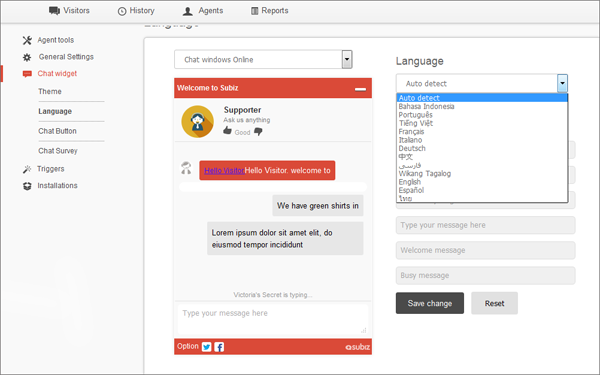Click the Agent tools wrench icon

tap(27, 40)
